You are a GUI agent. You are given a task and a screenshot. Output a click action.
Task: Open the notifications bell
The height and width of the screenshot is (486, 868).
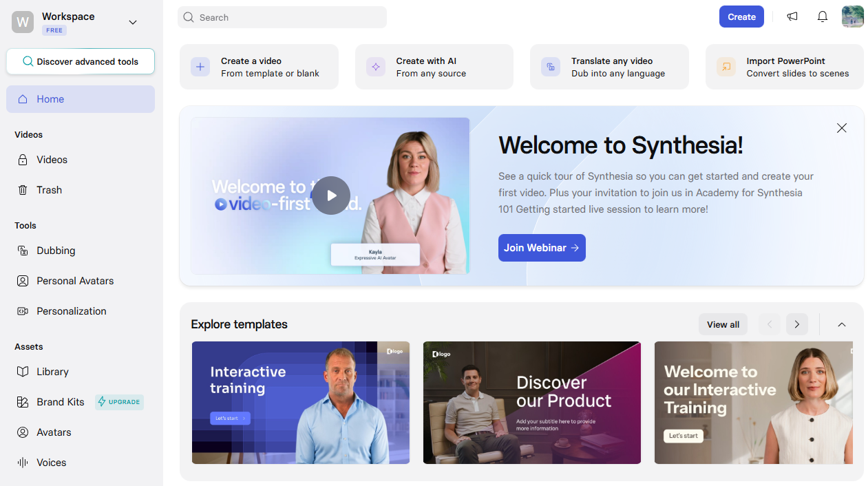(823, 17)
